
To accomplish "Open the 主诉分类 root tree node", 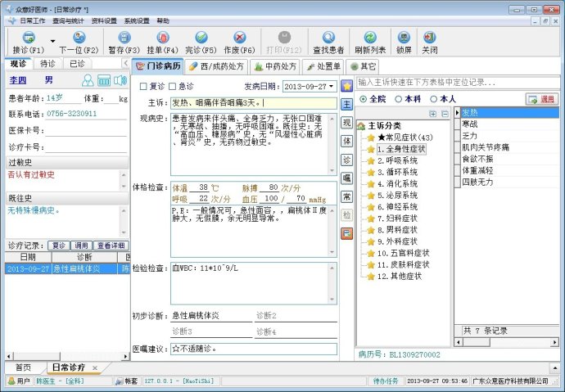I will point(384,126).
